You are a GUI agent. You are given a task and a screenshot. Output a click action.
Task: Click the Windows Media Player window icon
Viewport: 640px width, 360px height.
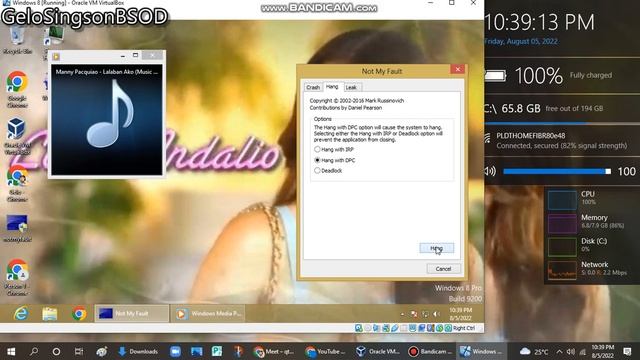coord(56,56)
